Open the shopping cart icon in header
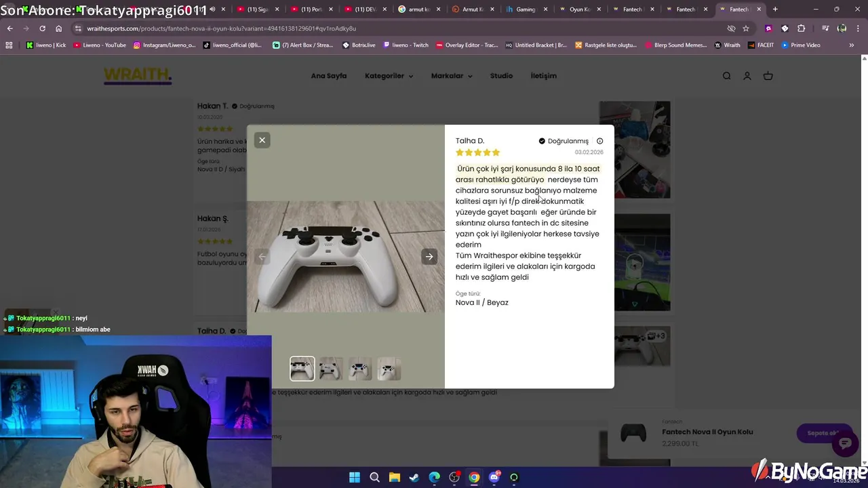The width and height of the screenshot is (868, 488). click(x=768, y=76)
